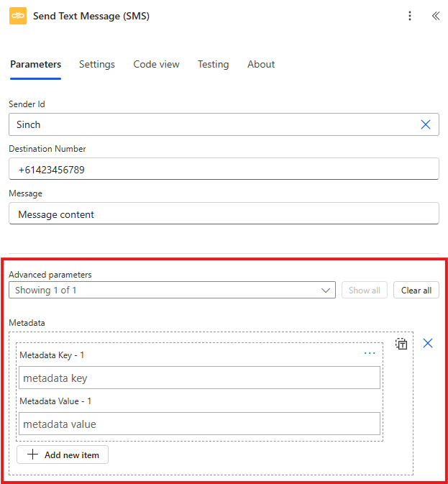The height and width of the screenshot is (484, 448).
Task: Remove the Metadata parameter with X
Action: (428, 344)
